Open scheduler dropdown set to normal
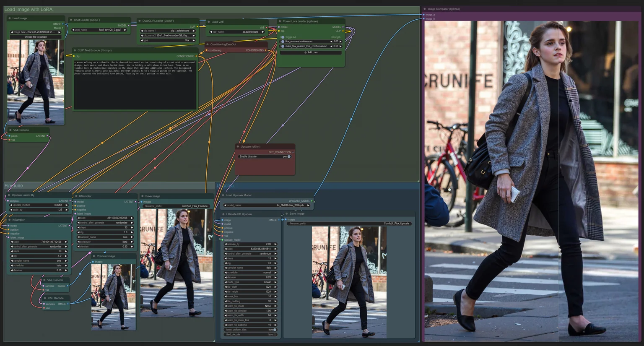Viewport: 644px width, 346px height. pos(250,273)
